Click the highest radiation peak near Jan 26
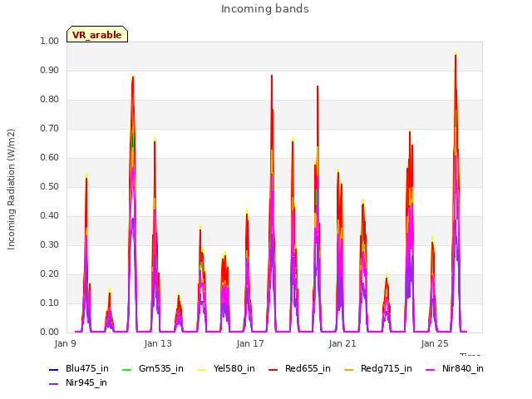 coord(456,53)
